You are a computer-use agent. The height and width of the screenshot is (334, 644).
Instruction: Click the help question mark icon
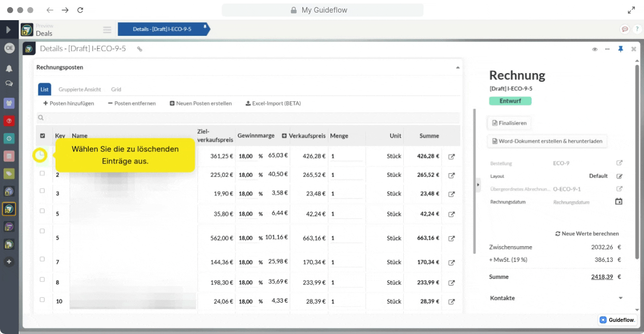coord(637,29)
